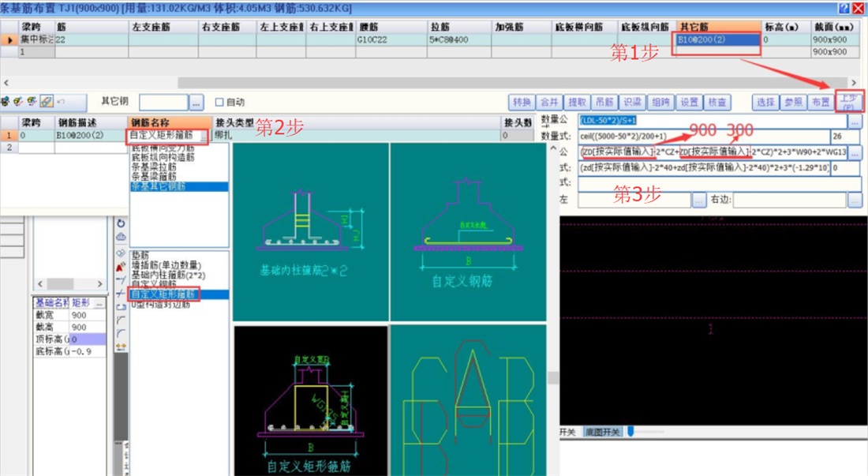The image size is (868, 476).
Task: Click the 组跨 button
Action: [x=660, y=103]
